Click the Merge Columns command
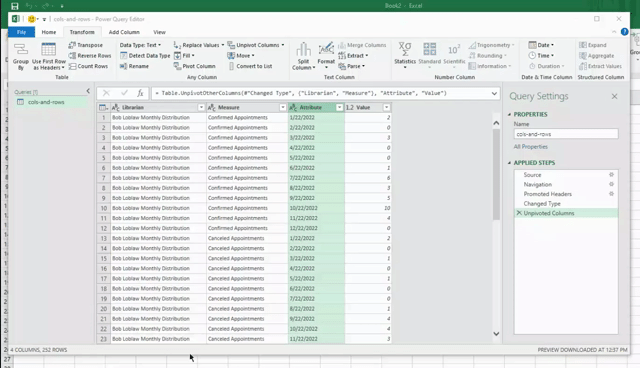 coord(362,45)
